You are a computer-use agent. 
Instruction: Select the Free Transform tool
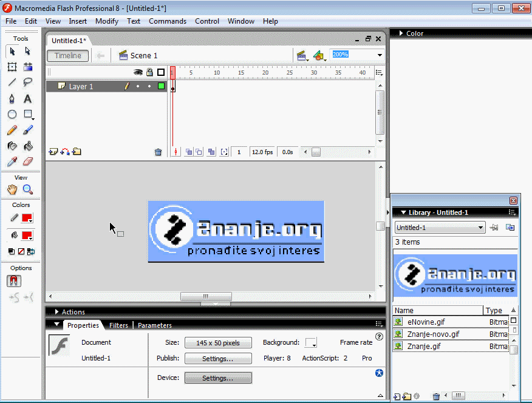click(12, 67)
